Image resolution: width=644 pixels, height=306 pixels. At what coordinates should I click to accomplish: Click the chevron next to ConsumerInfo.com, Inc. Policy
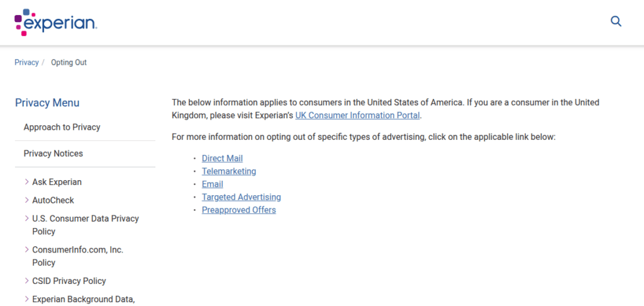pyautogui.click(x=26, y=250)
